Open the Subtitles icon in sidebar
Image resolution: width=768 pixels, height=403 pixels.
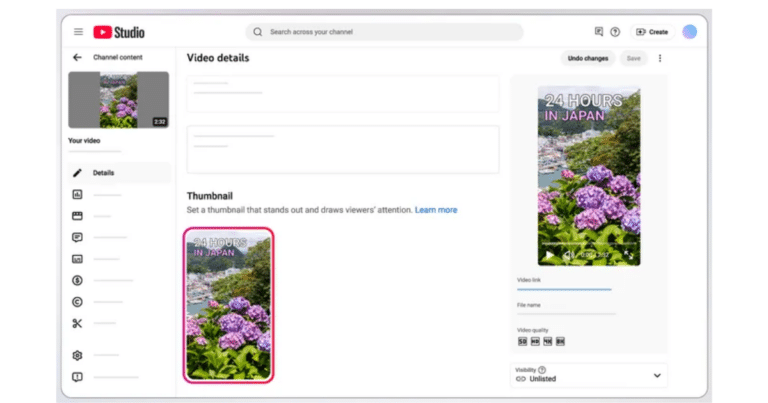(77, 259)
